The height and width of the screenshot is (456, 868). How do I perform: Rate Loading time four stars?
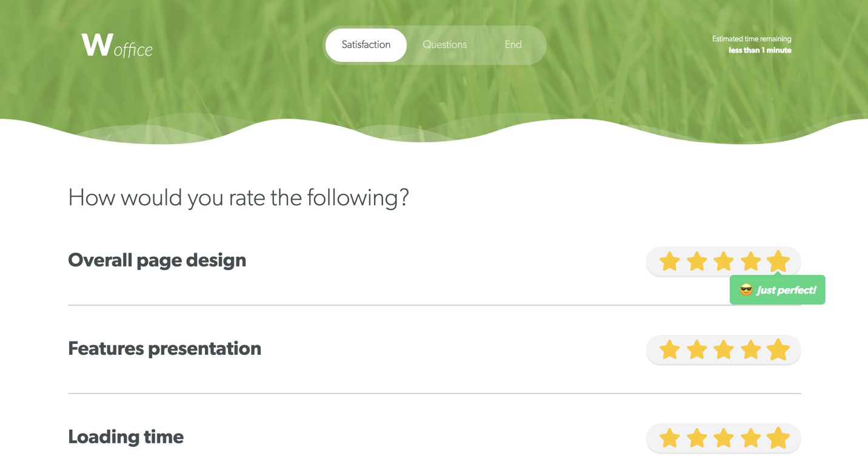750,438
